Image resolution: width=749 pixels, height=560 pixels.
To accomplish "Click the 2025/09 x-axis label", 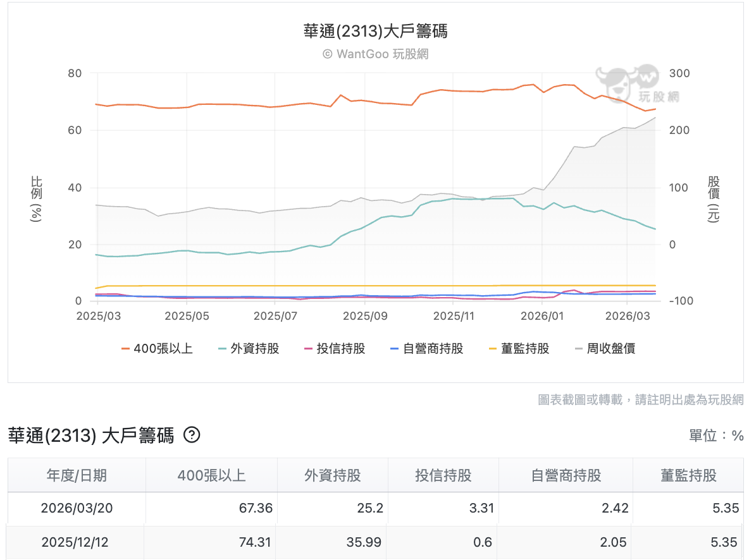I will tap(365, 316).
